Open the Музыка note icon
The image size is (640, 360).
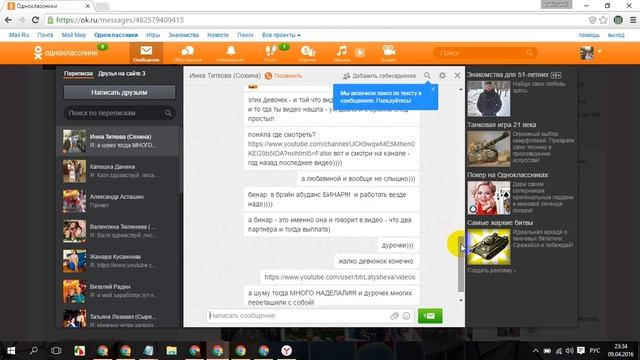342,53
